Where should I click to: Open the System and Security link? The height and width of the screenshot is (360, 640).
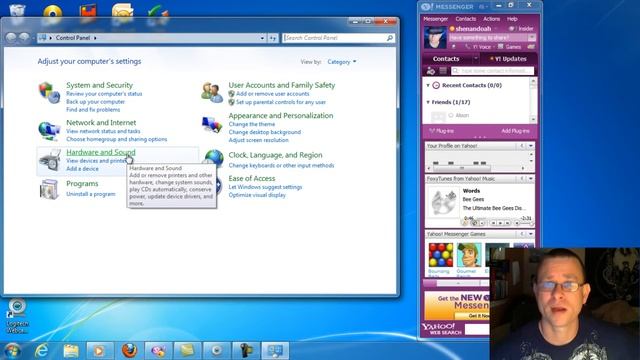[100, 85]
